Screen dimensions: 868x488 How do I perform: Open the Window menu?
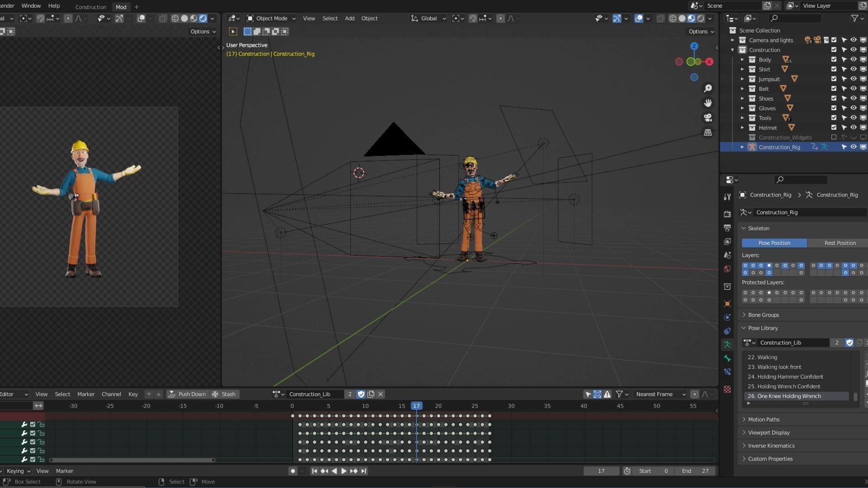31,6
